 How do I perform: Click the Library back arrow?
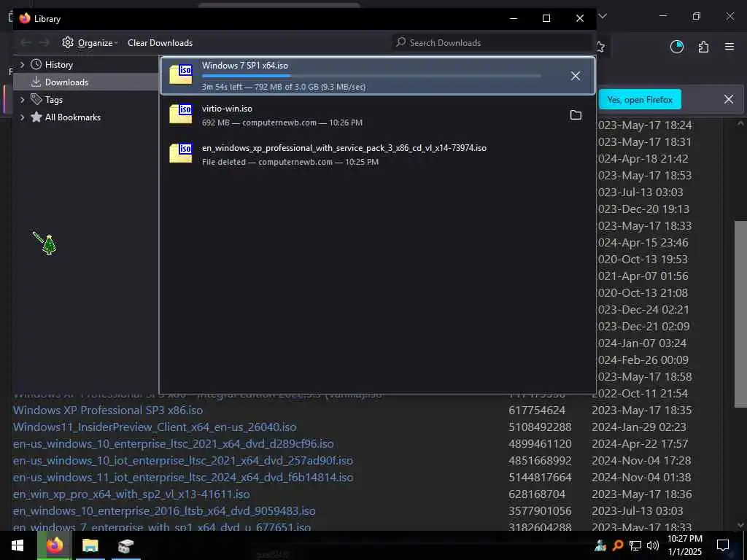click(26, 42)
